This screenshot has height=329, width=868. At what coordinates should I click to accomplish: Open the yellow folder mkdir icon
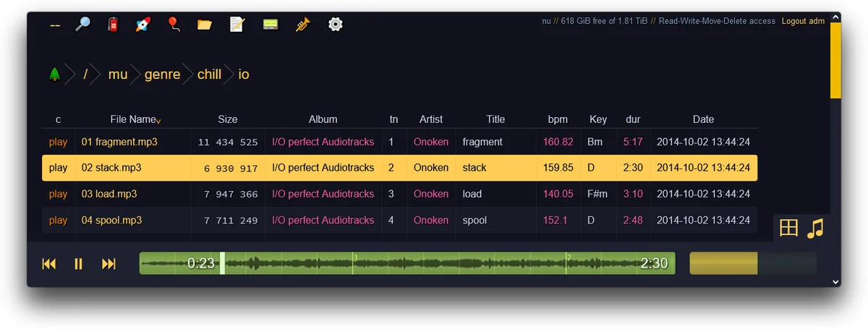205,25
